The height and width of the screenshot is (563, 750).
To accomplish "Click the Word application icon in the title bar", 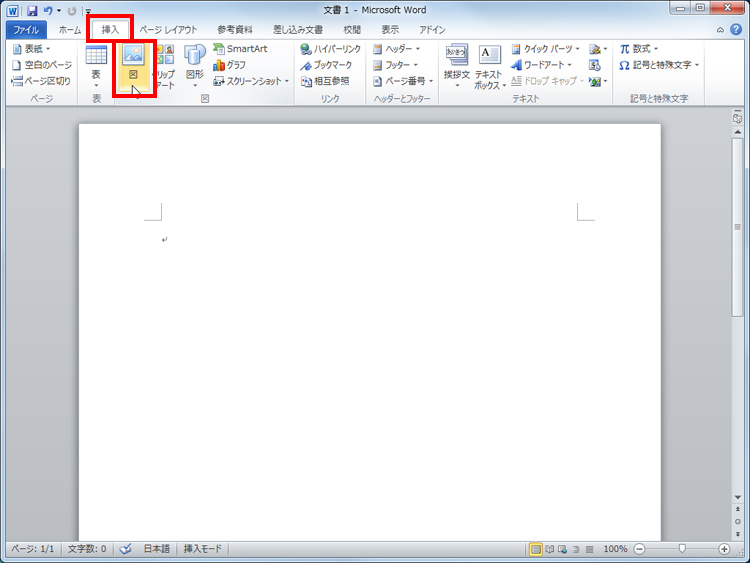I will 12,11.
